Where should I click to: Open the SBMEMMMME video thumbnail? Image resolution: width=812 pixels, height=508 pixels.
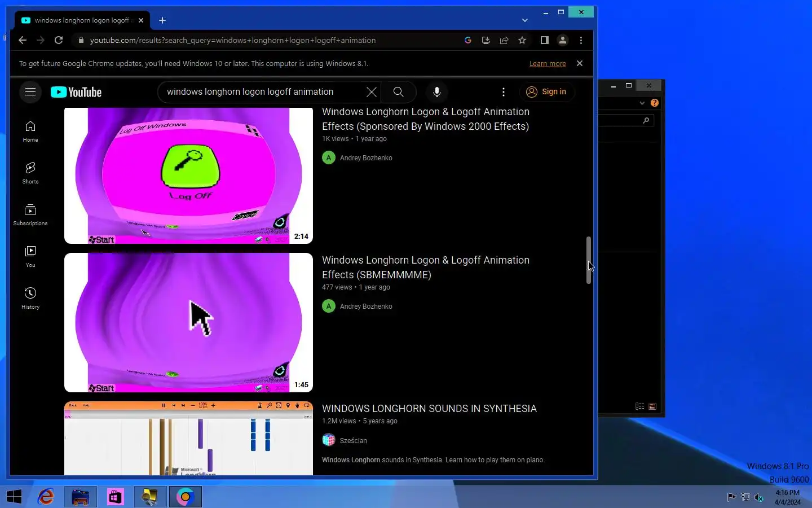[188, 322]
